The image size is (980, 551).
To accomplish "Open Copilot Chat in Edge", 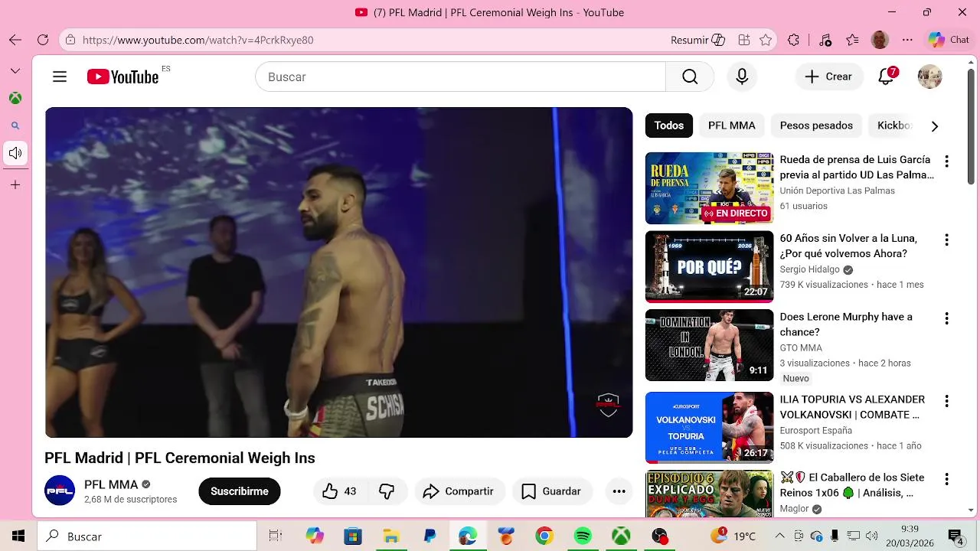I will pos(949,40).
